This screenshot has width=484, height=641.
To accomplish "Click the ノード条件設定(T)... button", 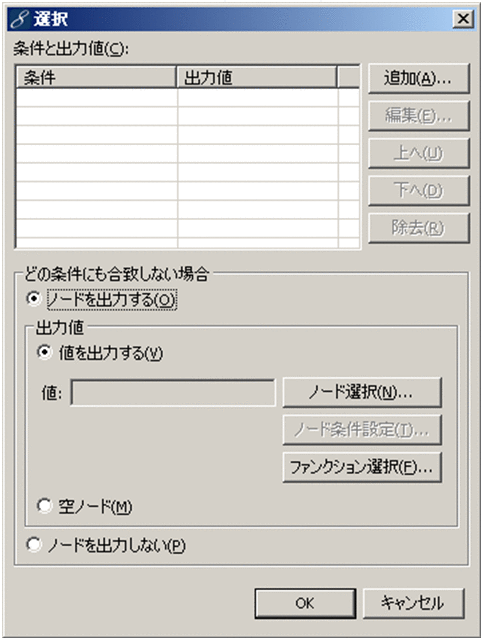I will coord(362,430).
